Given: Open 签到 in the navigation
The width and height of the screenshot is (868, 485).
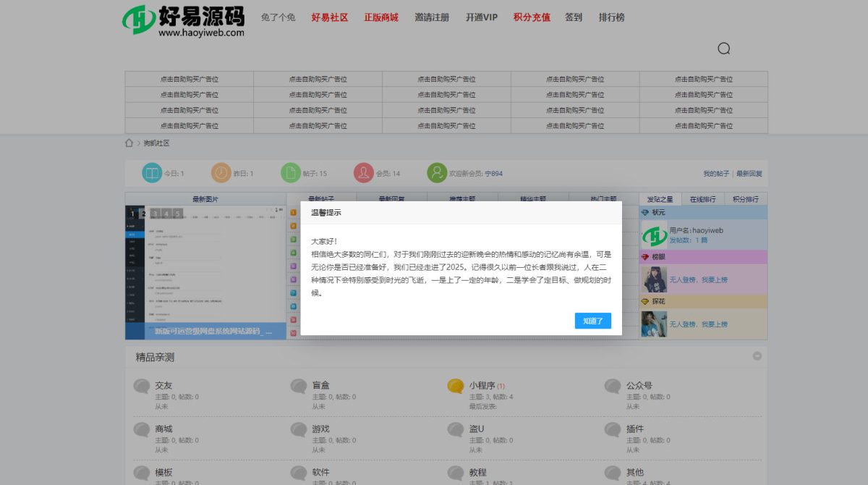Looking at the screenshot, I should click(574, 17).
